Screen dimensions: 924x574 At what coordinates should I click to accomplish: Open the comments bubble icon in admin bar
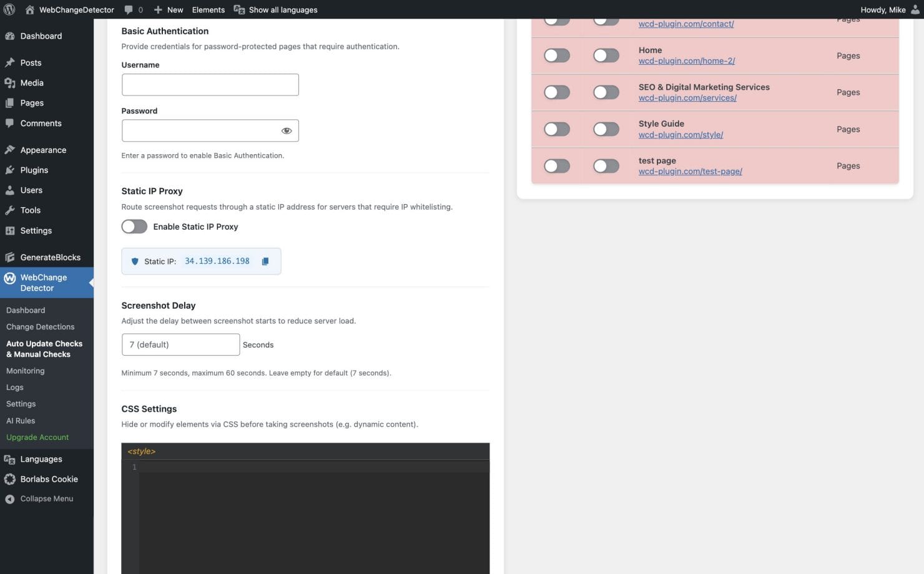click(128, 9)
